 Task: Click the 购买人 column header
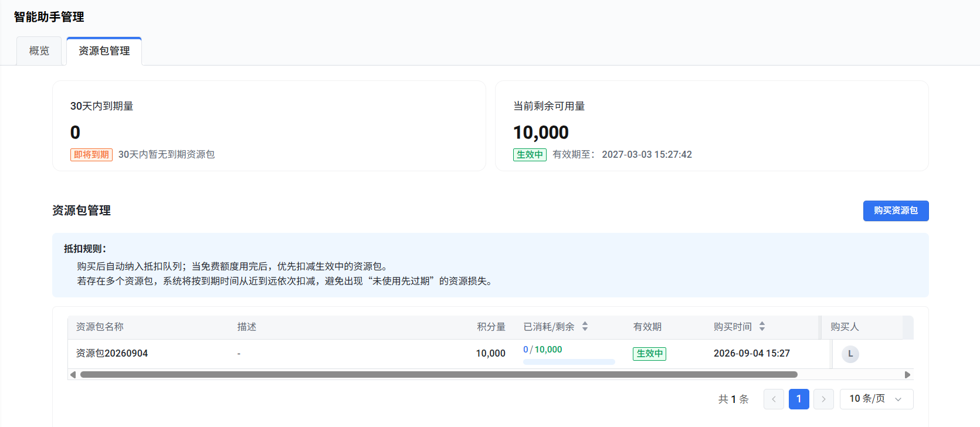[845, 327]
